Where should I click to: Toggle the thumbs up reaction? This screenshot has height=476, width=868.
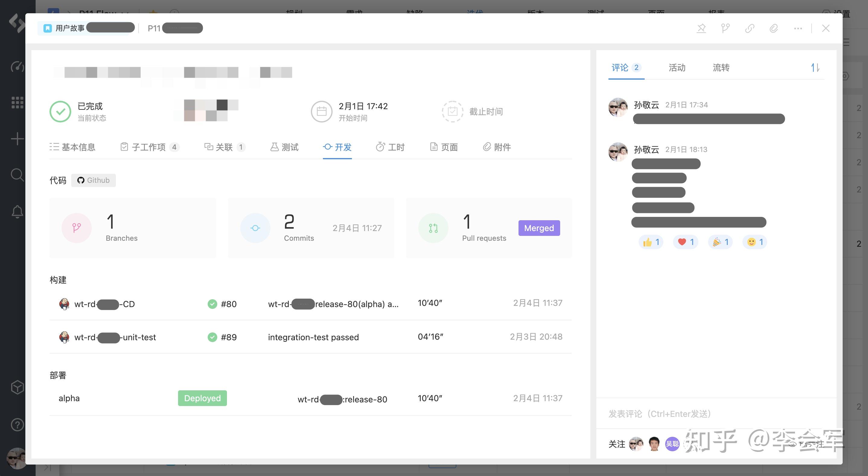coord(651,242)
